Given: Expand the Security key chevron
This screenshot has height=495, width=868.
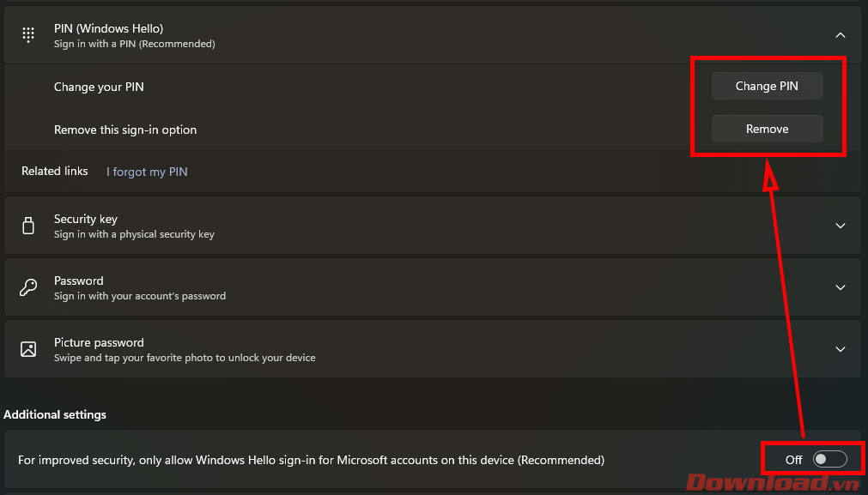Looking at the screenshot, I should tap(841, 226).
